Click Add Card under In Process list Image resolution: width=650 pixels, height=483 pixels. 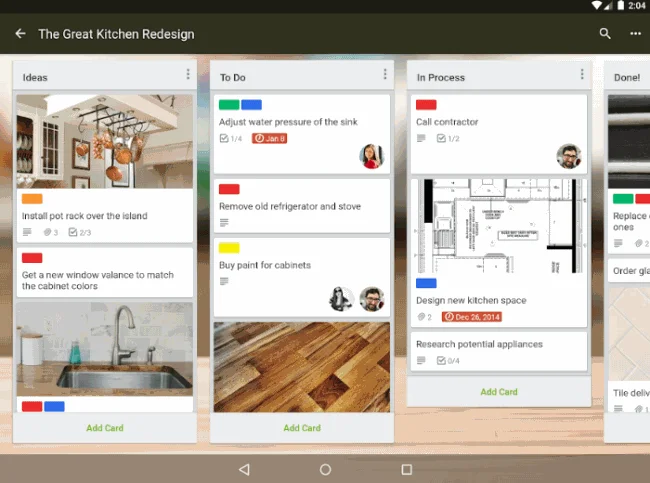(499, 392)
